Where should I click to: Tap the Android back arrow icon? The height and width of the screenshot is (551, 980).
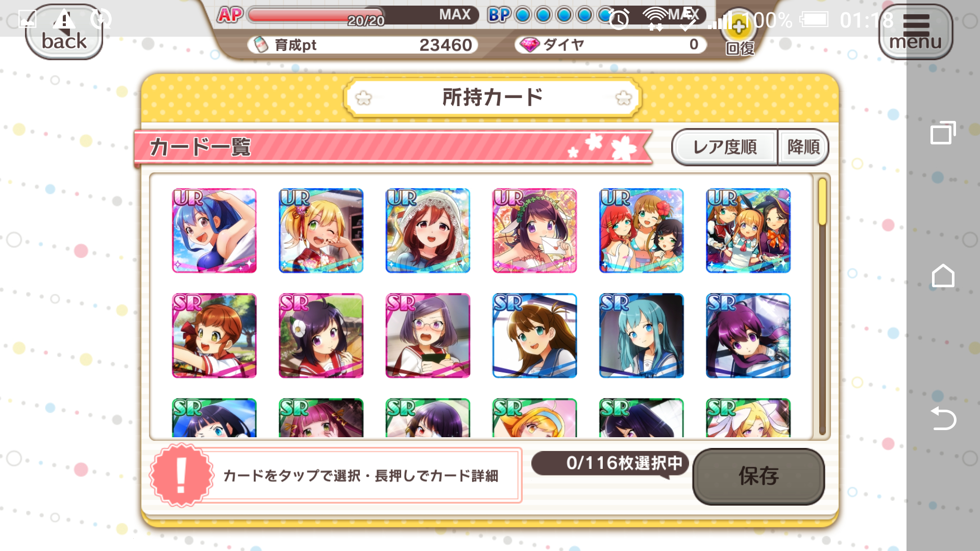[943, 419]
